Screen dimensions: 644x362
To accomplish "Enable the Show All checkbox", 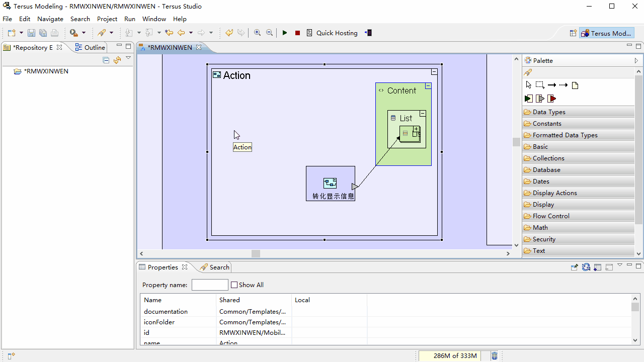I will 234,285.
